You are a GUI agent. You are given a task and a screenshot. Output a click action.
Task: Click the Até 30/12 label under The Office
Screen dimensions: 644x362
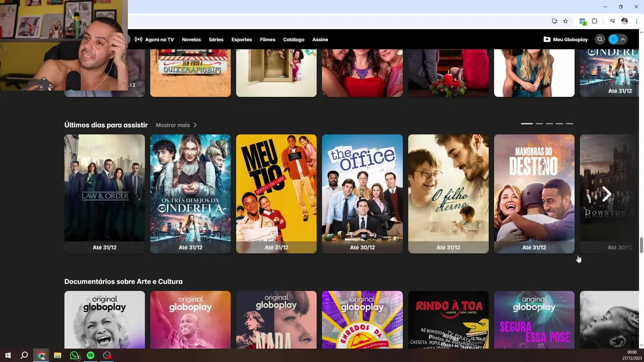coord(362,247)
